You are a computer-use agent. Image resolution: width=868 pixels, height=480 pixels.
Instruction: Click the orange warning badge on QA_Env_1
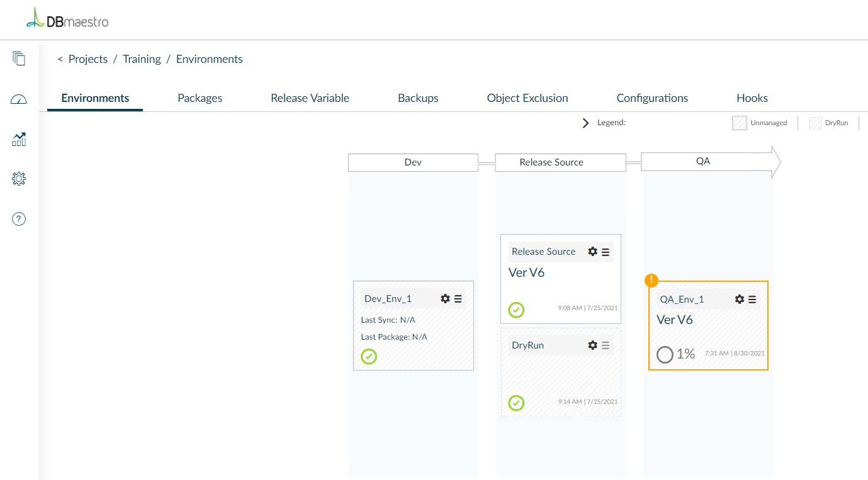(651, 280)
